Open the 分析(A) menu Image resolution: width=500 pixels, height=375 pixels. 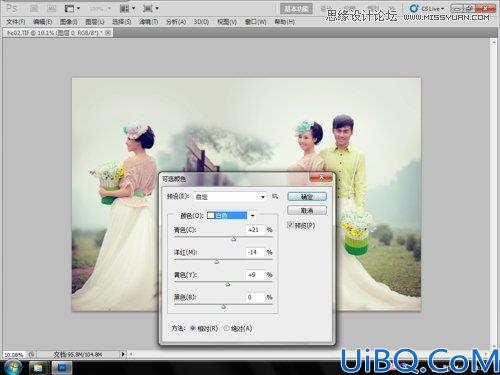click(x=176, y=22)
